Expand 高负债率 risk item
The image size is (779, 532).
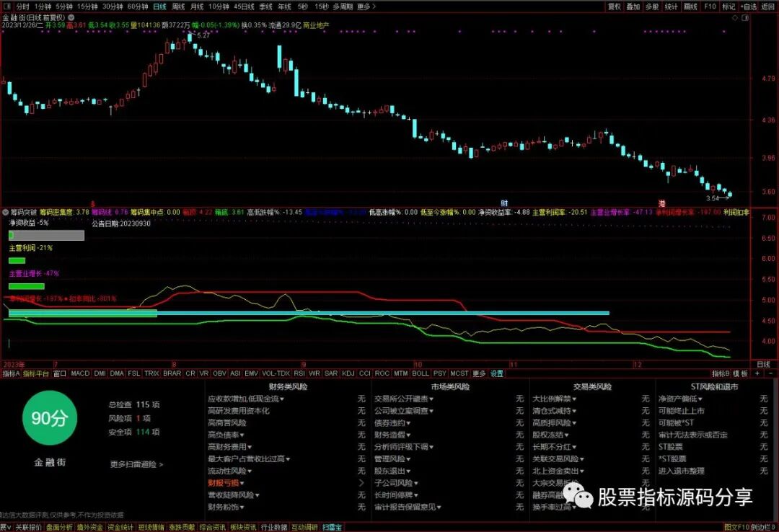226,435
